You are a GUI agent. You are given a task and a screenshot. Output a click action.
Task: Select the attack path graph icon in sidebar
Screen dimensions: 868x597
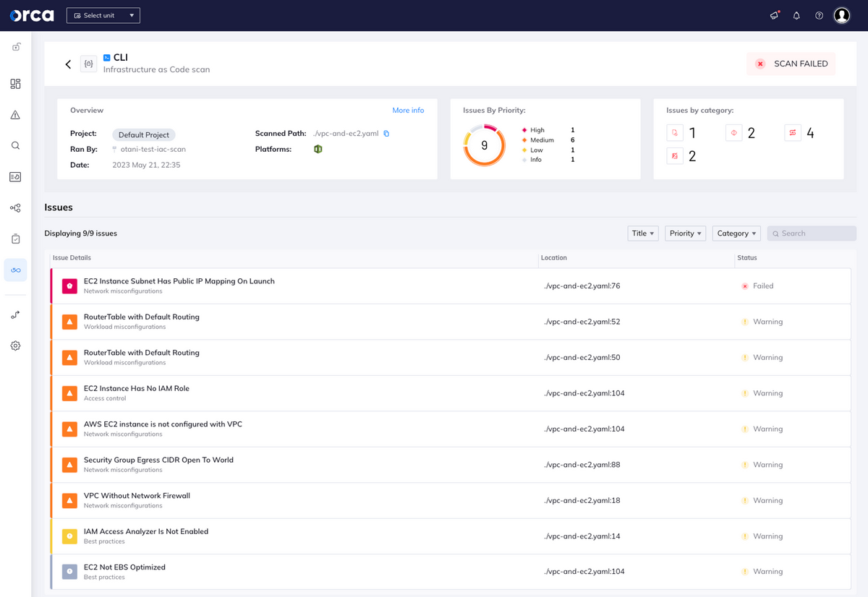[14, 207]
